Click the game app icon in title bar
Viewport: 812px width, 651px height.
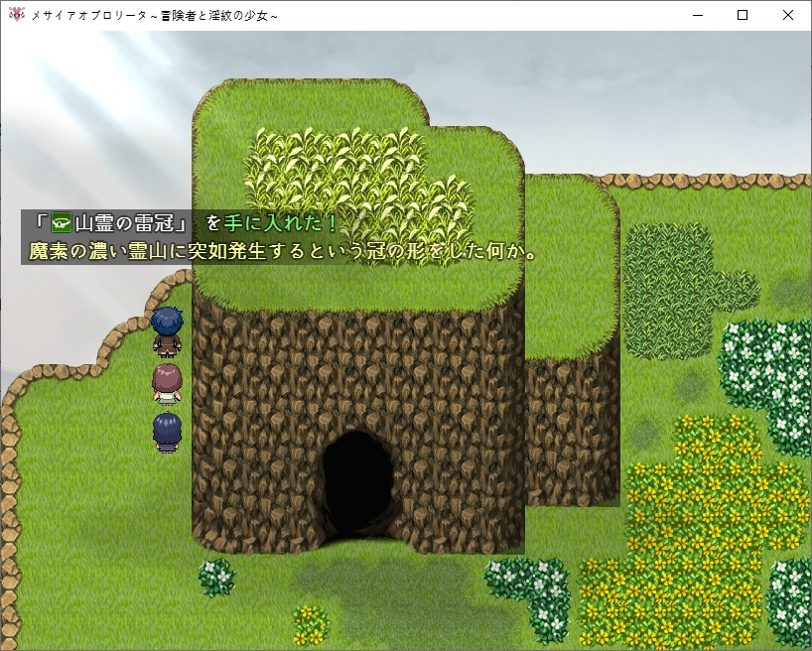point(17,15)
